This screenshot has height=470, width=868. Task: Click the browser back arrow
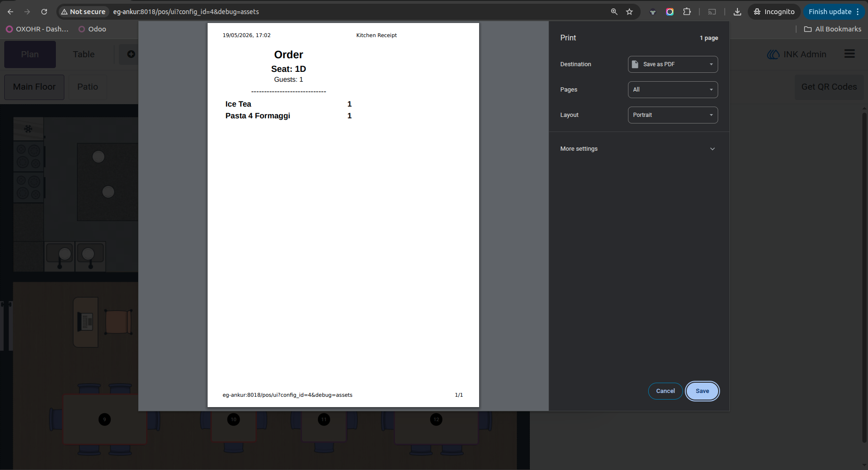tap(10, 12)
